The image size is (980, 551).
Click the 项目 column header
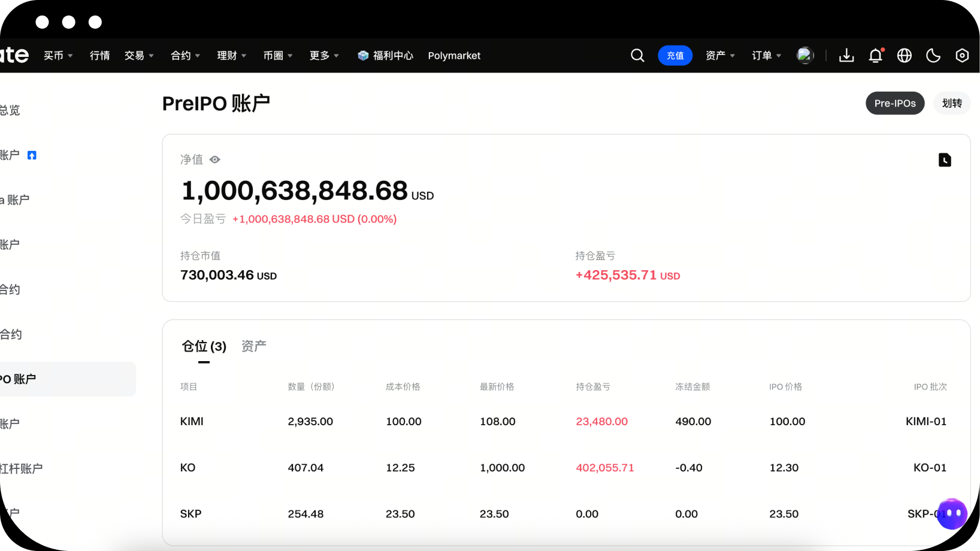click(189, 387)
